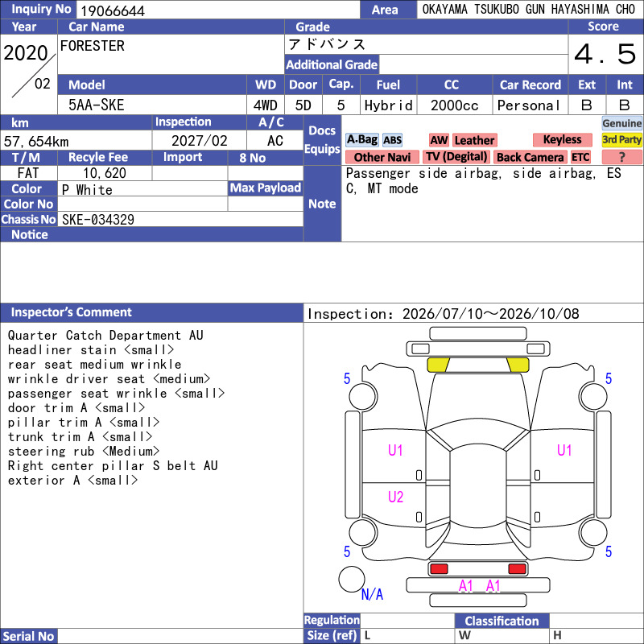The width and height of the screenshot is (644, 644).
Task: Click the red left tail light
Action: tap(439, 569)
